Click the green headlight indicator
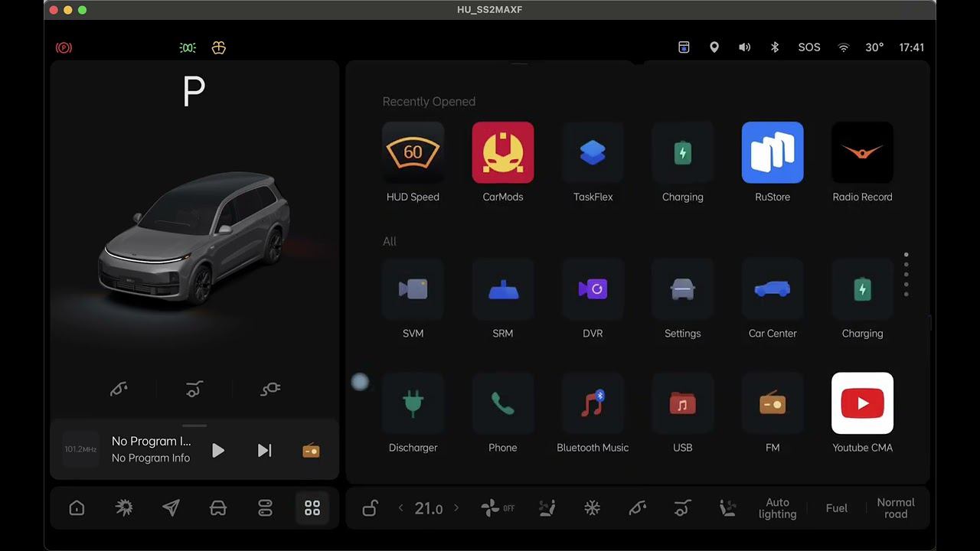 tap(188, 47)
